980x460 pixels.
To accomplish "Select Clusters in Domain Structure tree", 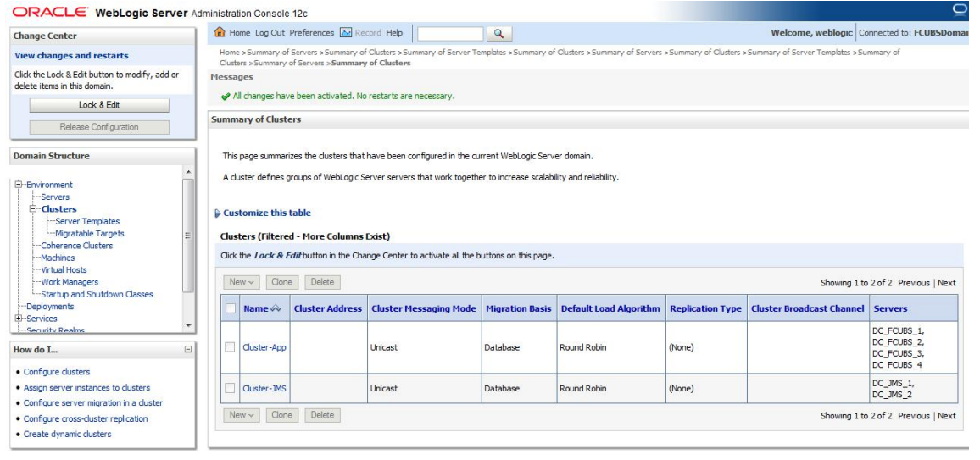I will click(x=58, y=209).
